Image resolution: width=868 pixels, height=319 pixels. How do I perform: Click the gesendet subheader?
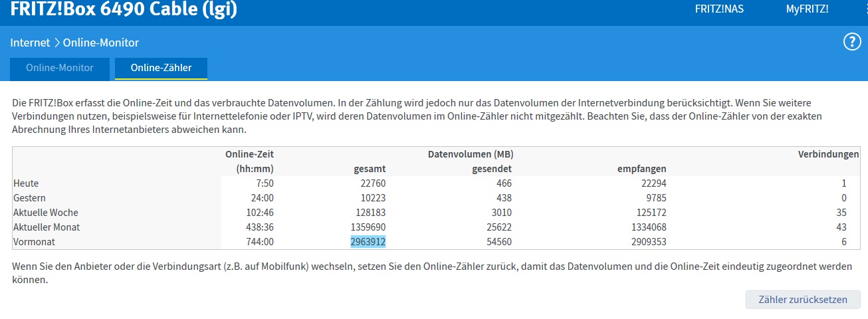tap(492, 169)
